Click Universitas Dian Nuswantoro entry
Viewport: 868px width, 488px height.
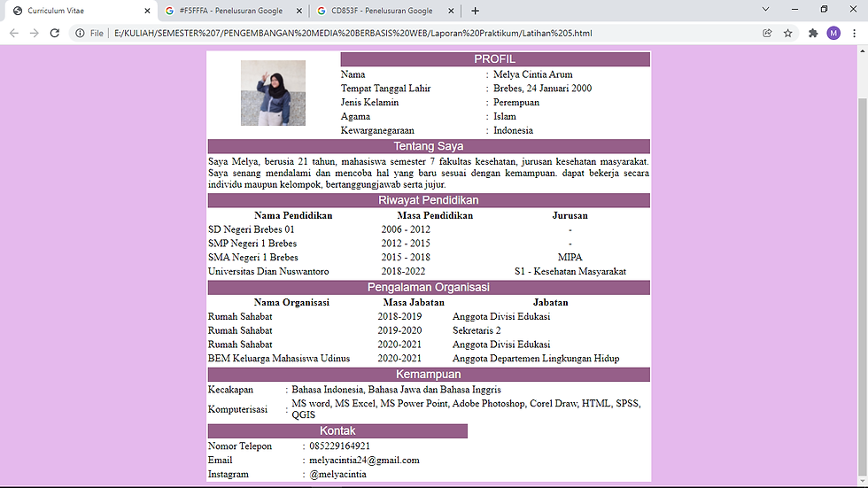coord(268,272)
